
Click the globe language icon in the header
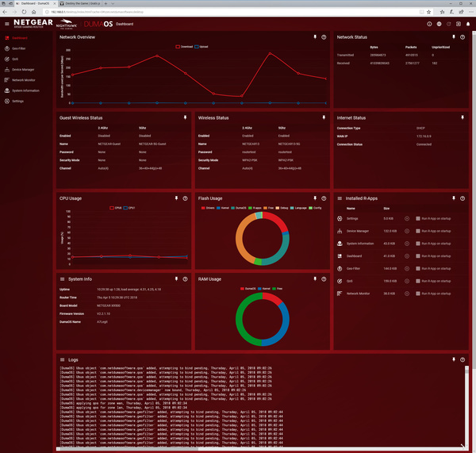pyautogui.click(x=439, y=24)
